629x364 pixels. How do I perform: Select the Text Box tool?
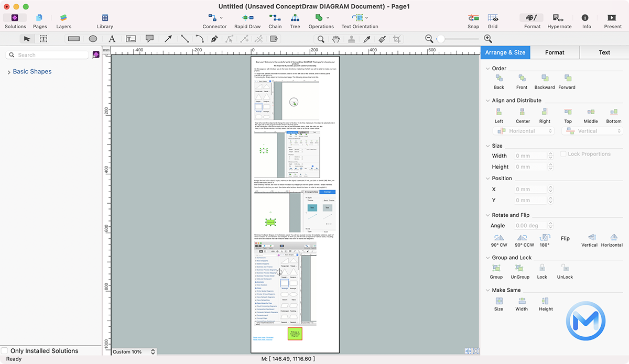[131, 39]
